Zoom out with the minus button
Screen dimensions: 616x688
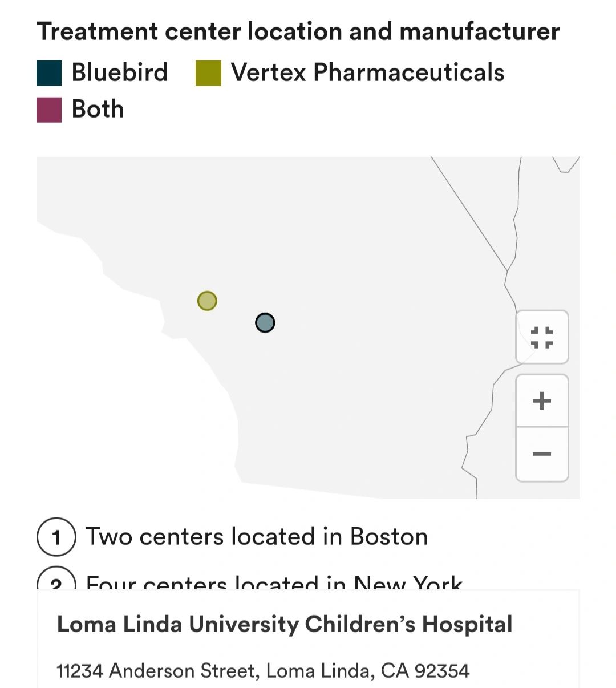pos(542,454)
